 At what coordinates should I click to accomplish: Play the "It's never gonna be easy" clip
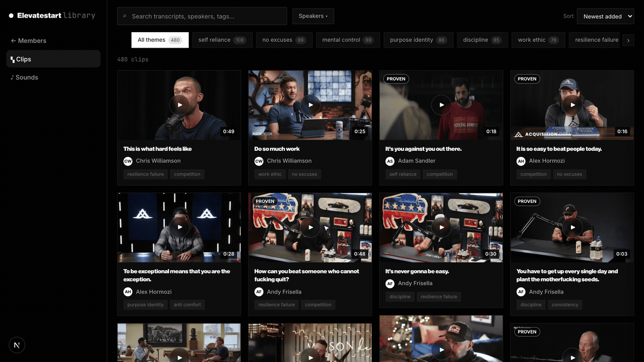click(x=441, y=227)
